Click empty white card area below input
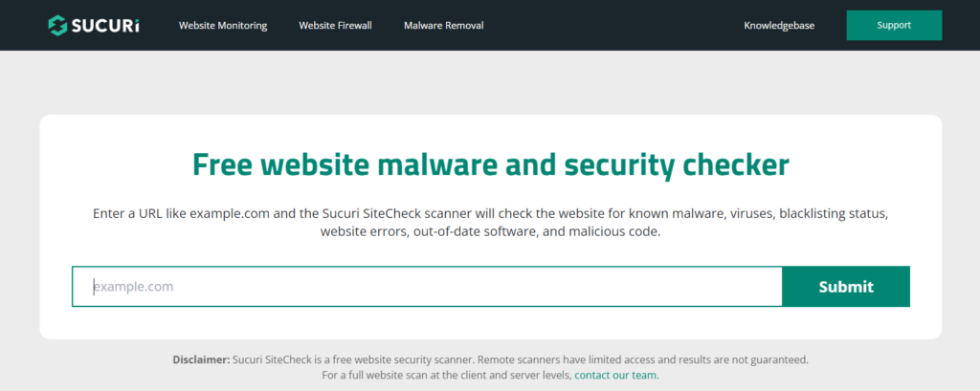 click(x=491, y=323)
